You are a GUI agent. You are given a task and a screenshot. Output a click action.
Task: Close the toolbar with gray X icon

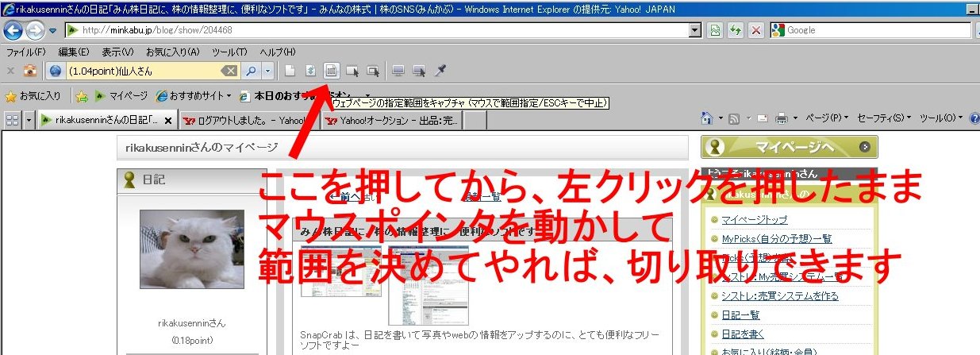pyautogui.click(x=10, y=71)
